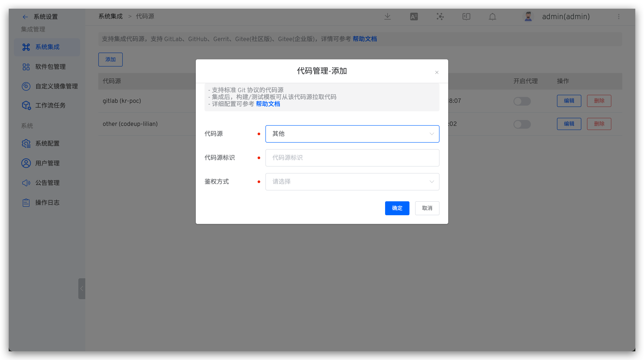Click the AI sparkle nodes icon

pyautogui.click(x=440, y=17)
